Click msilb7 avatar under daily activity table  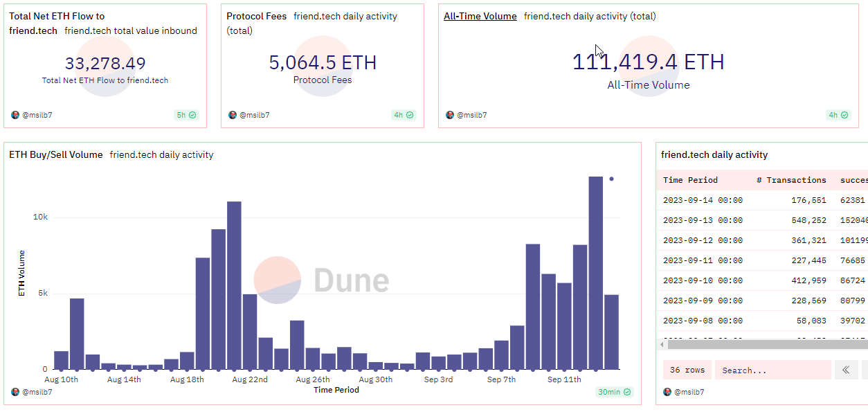point(667,392)
